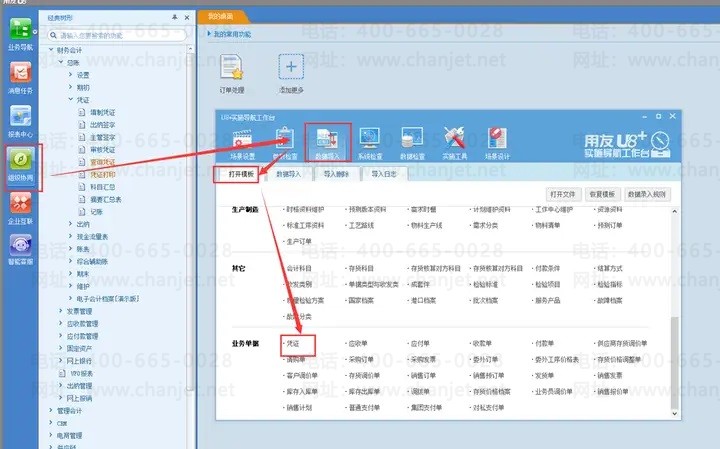Viewport: 720px width, 449px height.
Task: Click the 企业互联 sidebar icon
Action: pos(21,203)
